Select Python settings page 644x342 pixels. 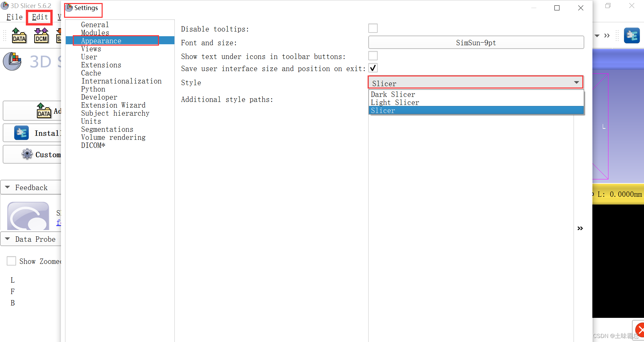tap(93, 89)
